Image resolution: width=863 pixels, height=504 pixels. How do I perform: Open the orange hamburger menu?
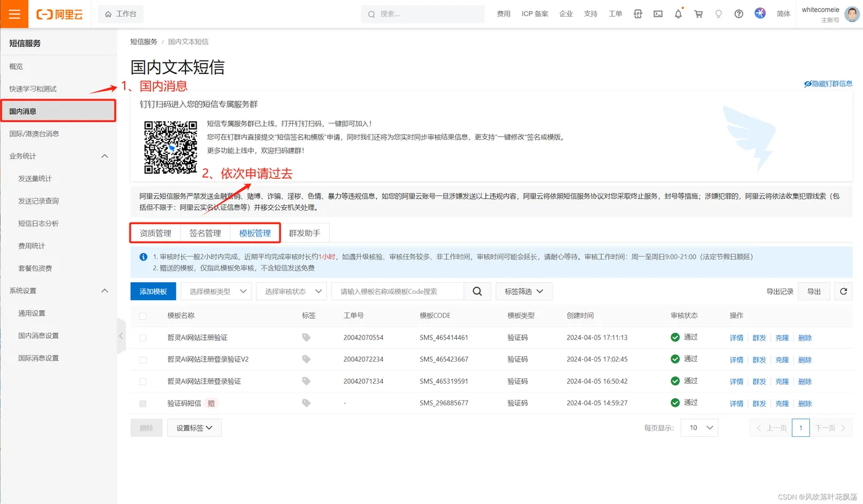tap(14, 14)
